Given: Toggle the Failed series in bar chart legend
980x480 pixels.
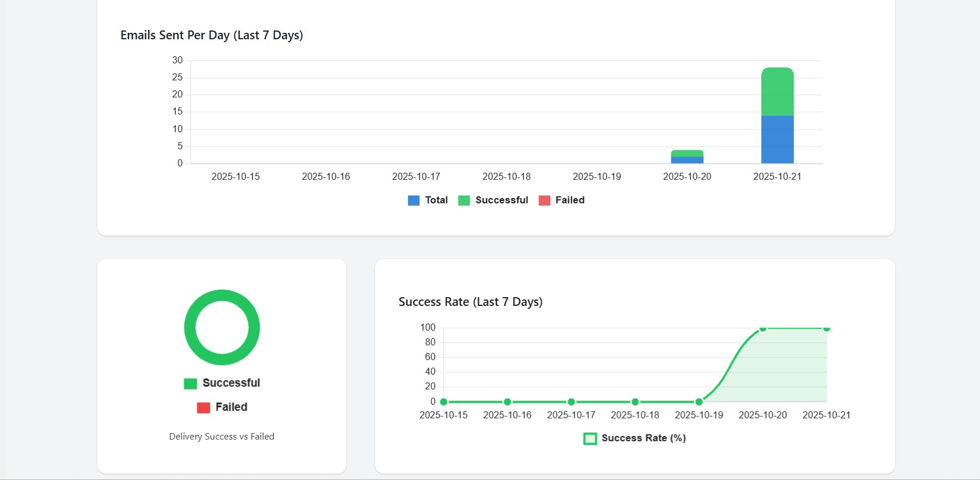Looking at the screenshot, I should tap(562, 200).
